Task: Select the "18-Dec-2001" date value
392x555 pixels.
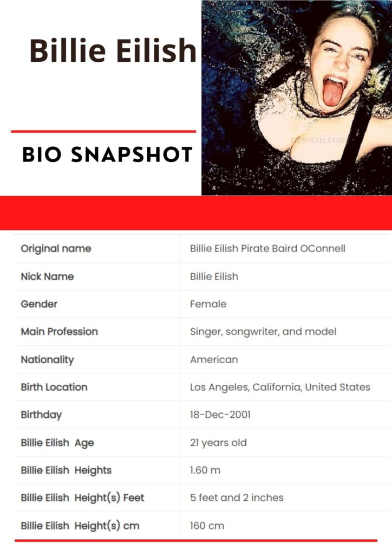Action: (220, 415)
